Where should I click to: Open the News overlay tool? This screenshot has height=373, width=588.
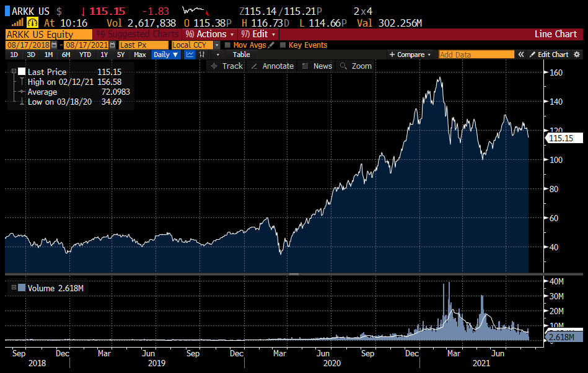tap(317, 66)
